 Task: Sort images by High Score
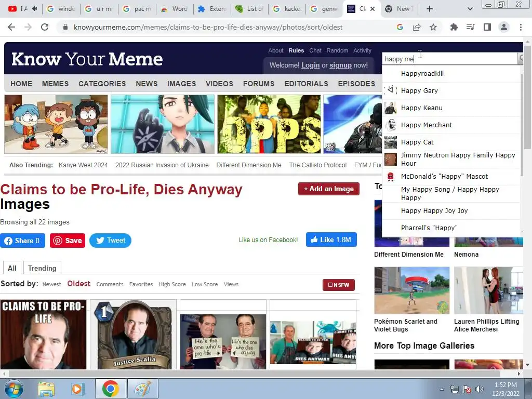coord(172,284)
